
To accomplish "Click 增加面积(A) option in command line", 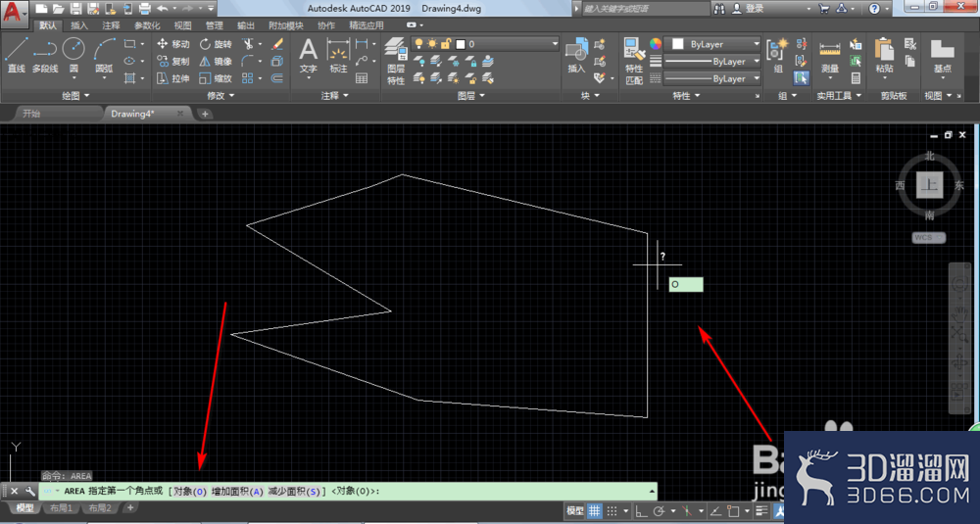I will pyautogui.click(x=237, y=491).
